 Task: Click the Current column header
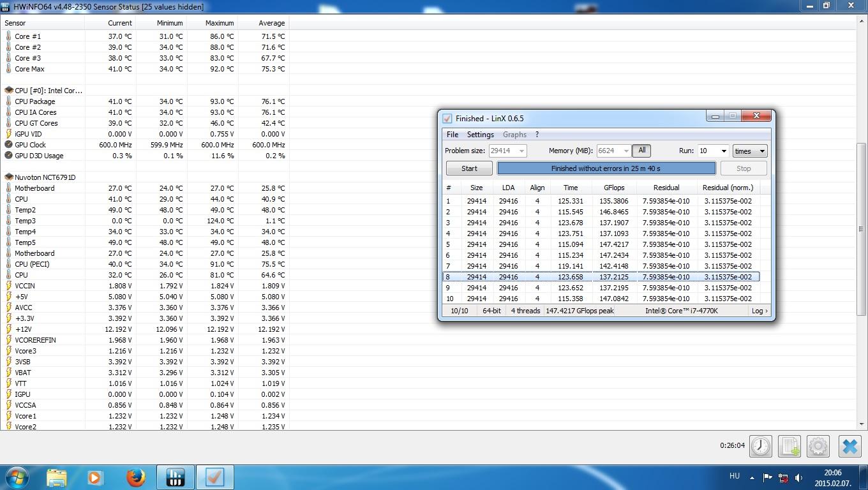click(x=110, y=23)
